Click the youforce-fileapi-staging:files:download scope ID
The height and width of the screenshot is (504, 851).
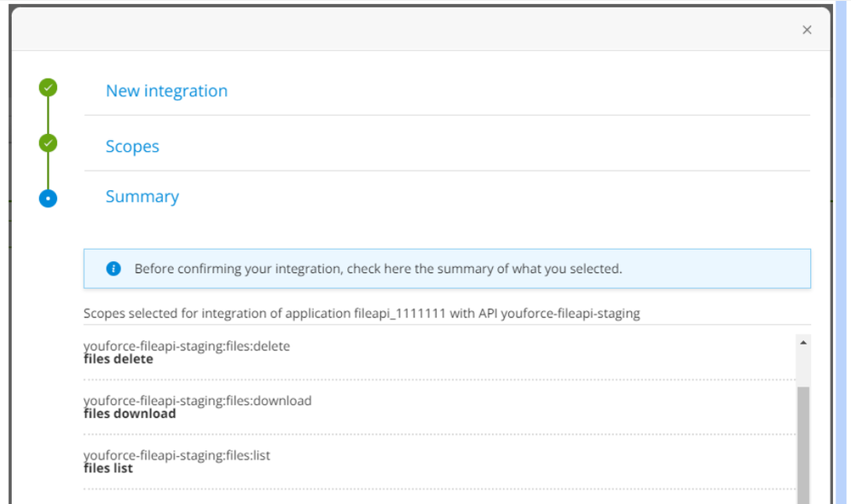pyautogui.click(x=198, y=401)
